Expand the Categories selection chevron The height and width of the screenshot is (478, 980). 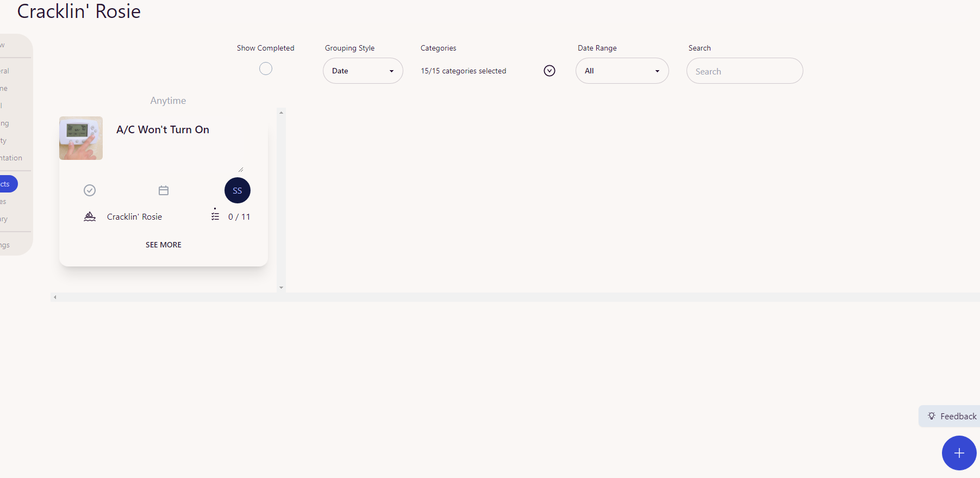550,71
